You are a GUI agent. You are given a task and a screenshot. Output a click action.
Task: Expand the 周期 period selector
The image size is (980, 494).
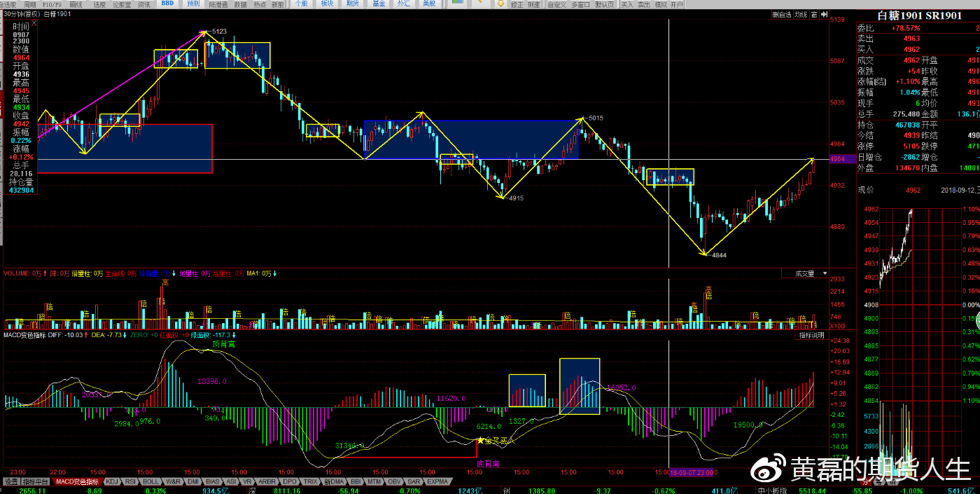(x=30, y=4)
